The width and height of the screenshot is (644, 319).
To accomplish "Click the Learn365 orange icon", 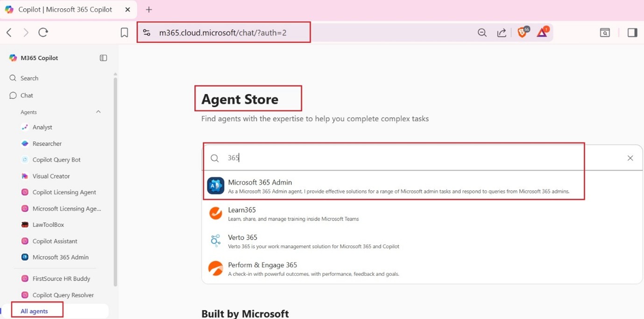I will (216, 213).
